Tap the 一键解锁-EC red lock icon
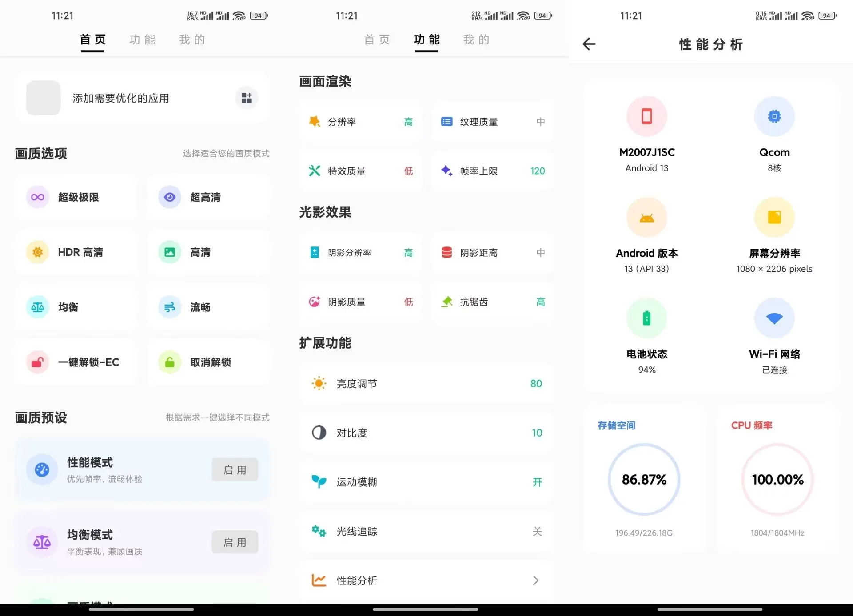The width and height of the screenshot is (853, 616). point(38,362)
